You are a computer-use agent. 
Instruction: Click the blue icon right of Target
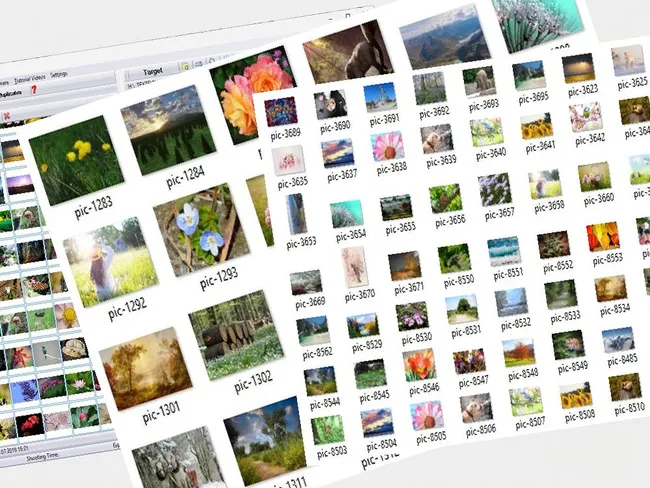pyautogui.click(x=199, y=63)
